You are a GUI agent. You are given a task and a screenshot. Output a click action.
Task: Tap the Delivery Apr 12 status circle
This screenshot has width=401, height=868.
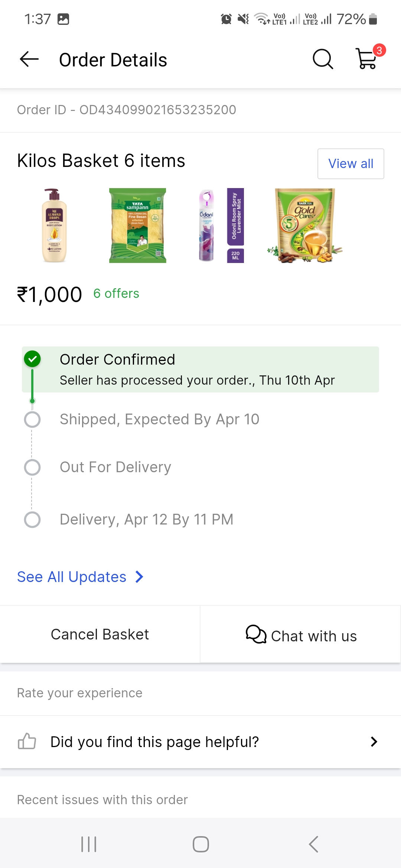pos(32,520)
